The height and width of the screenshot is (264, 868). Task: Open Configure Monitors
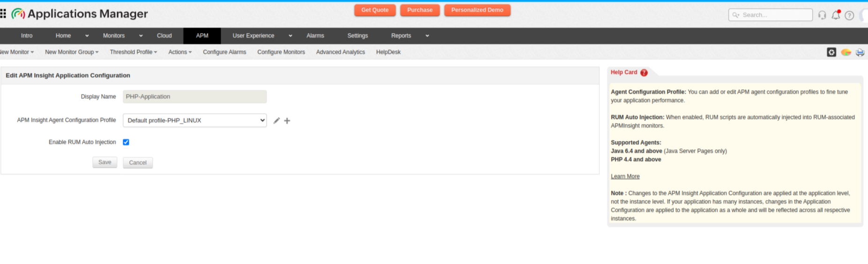tap(281, 52)
